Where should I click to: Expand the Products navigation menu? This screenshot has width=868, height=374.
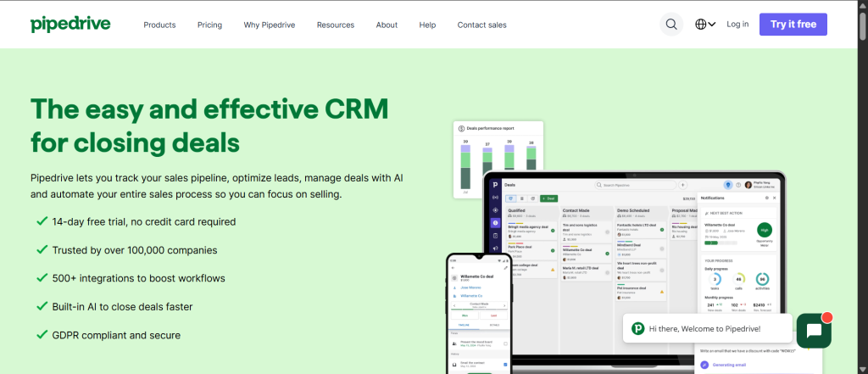coord(159,25)
